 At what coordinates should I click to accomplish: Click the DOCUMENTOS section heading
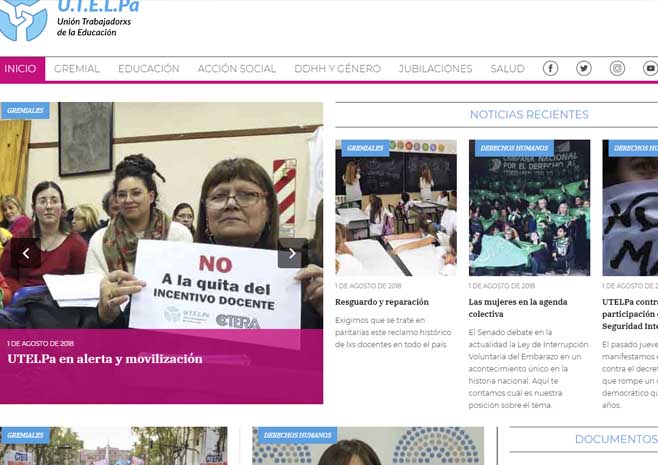[616, 439]
